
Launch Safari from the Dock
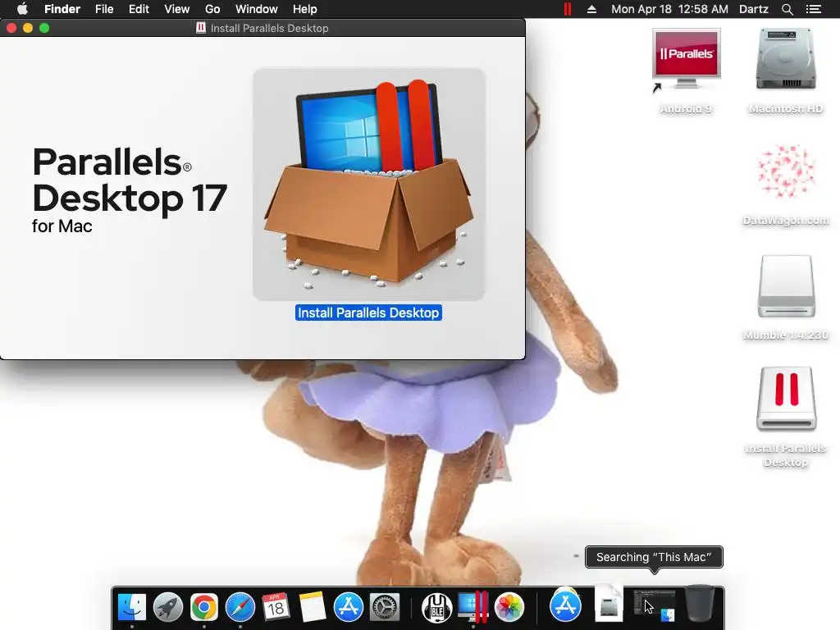pyautogui.click(x=240, y=608)
